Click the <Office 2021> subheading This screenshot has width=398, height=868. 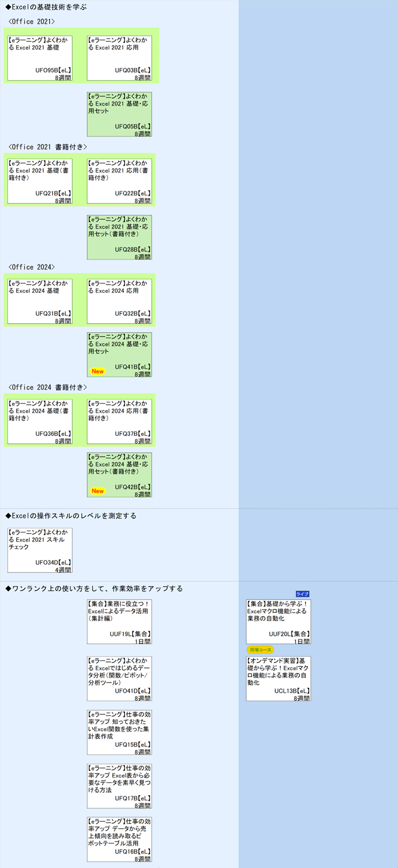point(32,22)
